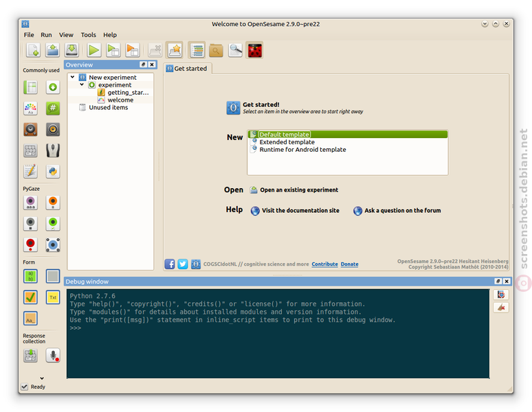Toggle the starred one-tab mode toolbar button

(x=175, y=51)
